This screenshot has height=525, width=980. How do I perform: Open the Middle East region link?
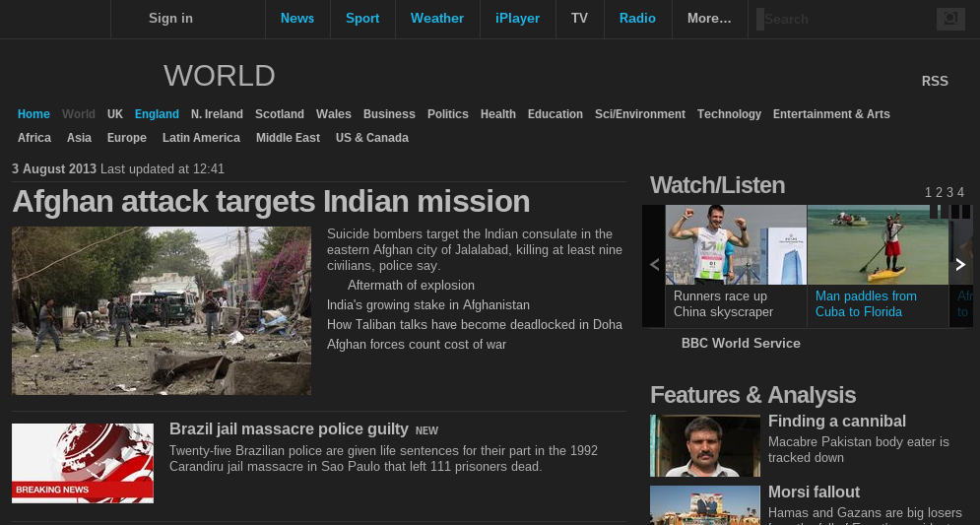[x=289, y=138]
